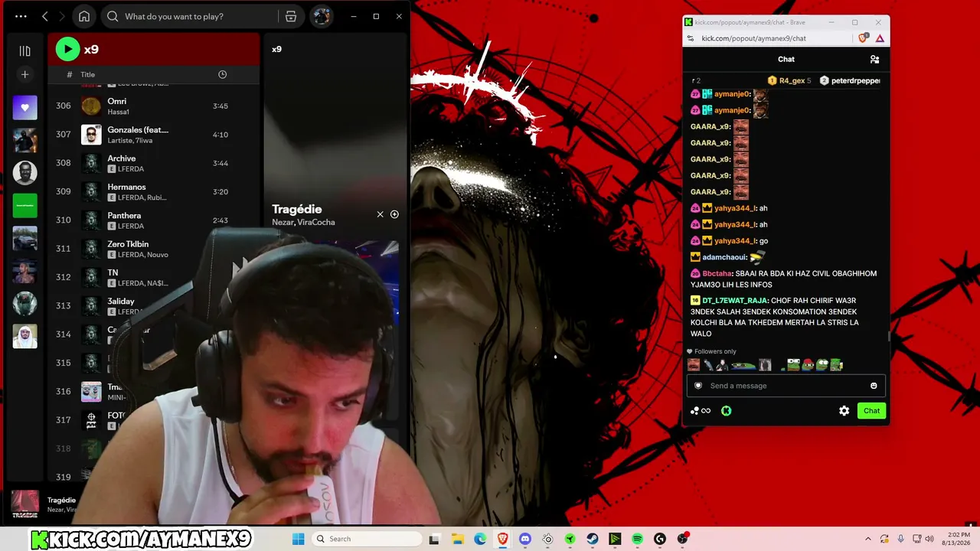Open Microsoft Edge from the taskbar

tap(480, 539)
